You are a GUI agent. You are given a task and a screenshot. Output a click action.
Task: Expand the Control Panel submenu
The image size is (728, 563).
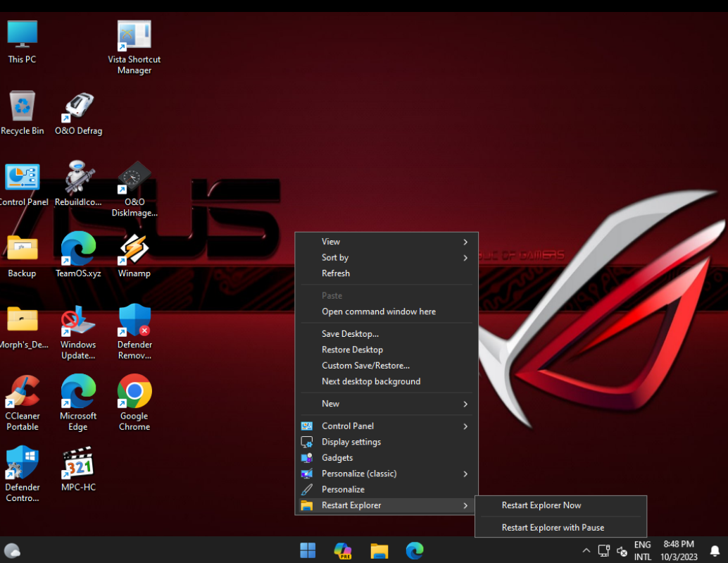tap(387, 426)
